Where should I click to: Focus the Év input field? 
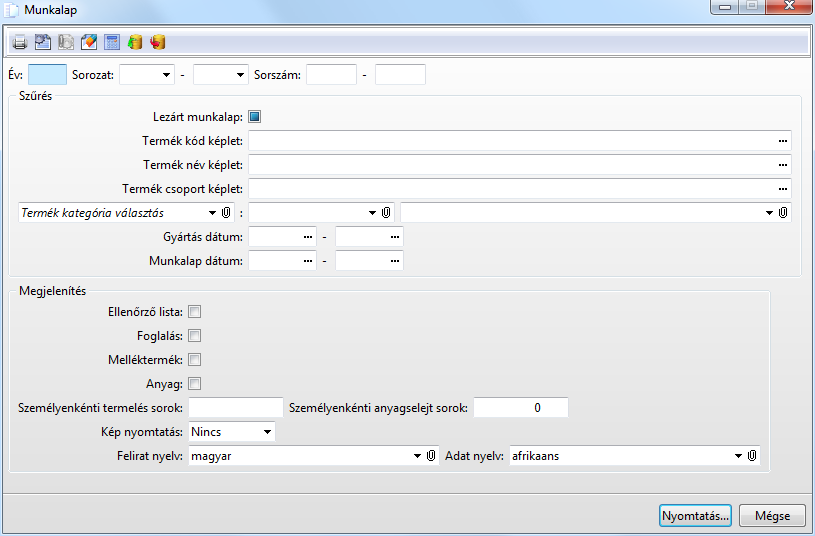click(47, 75)
